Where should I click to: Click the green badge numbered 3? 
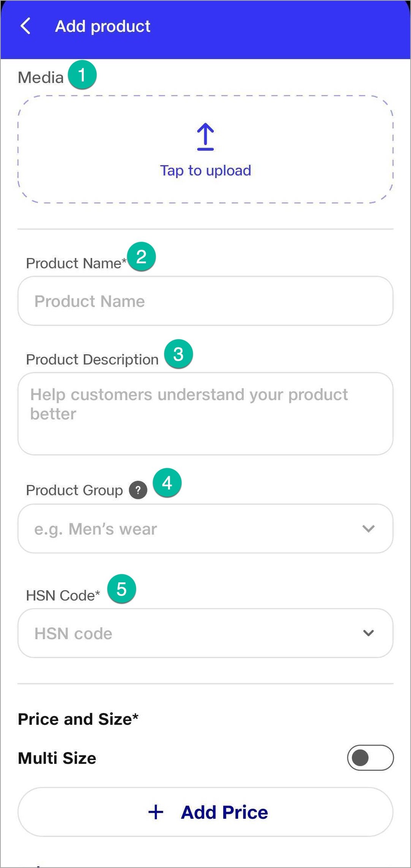click(179, 354)
